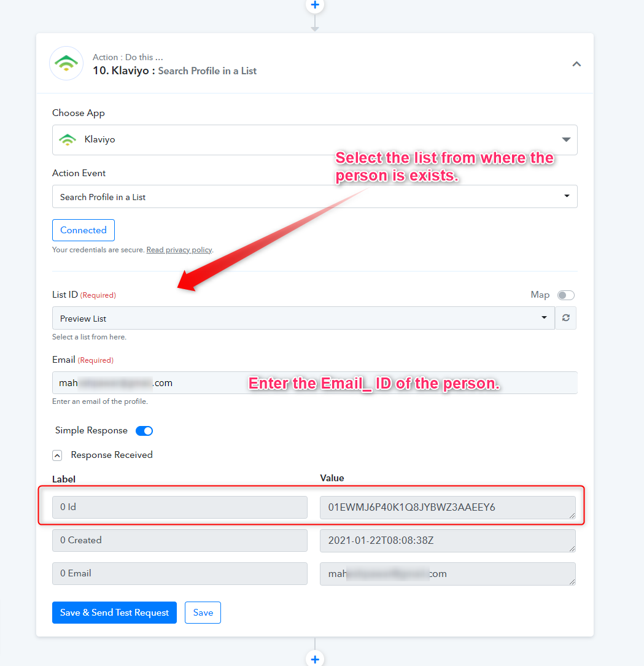The width and height of the screenshot is (644, 666).
Task: Collapse the Klaviyo action step chevron
Action: coord(576,64)
